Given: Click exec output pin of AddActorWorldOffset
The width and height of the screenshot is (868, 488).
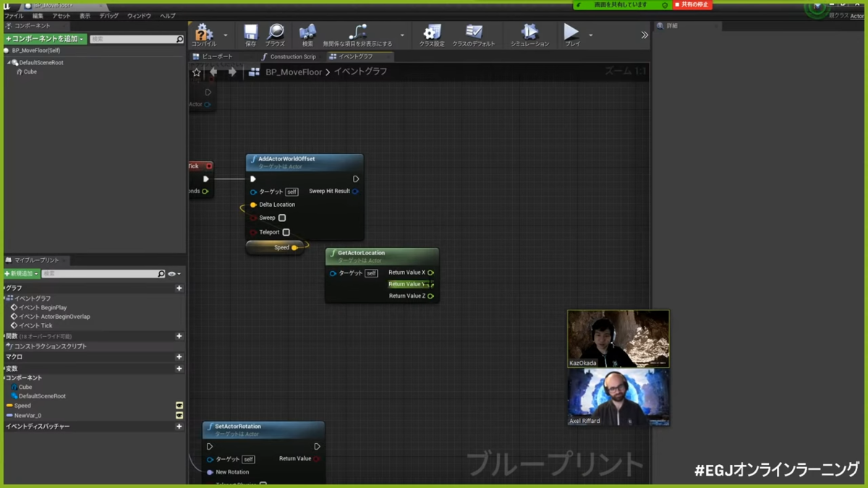Looking at the screenshot, I should point(355,179).
